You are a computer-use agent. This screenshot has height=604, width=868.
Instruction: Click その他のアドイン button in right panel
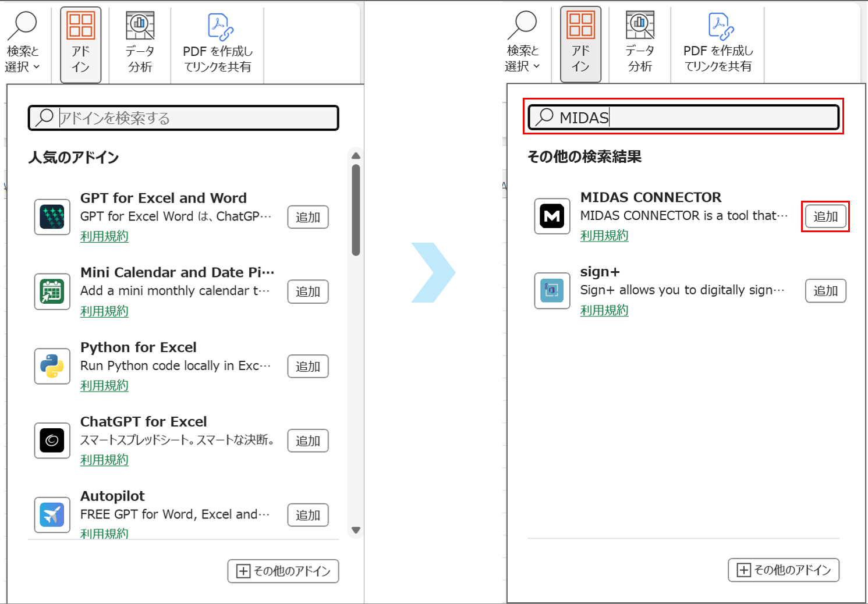(784, 570)
